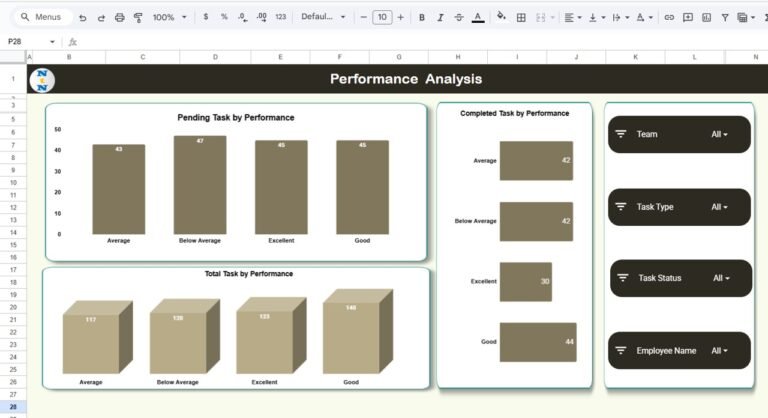Format as currency with the dollar icon
Screen dimensions: 768x418
tap(206, 17)
